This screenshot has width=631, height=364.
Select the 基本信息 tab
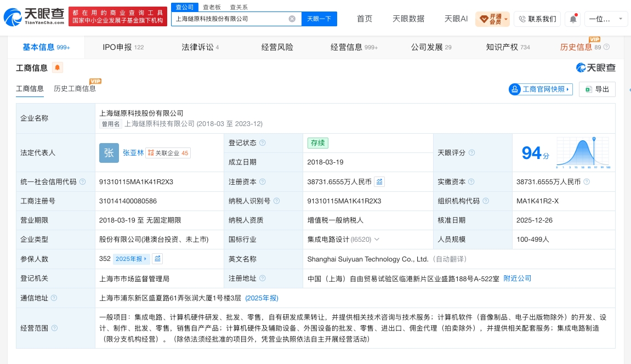point(46,47)
